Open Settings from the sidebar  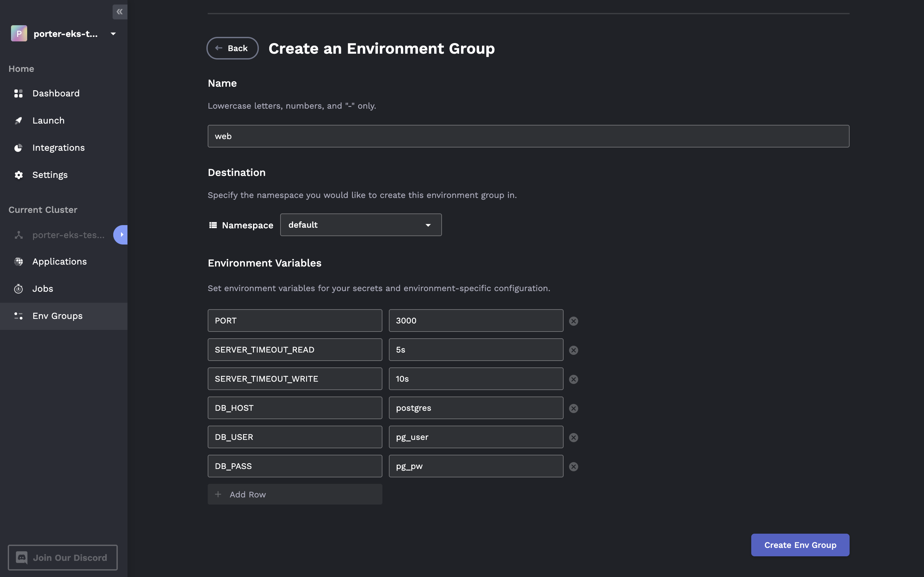coord(49,175)
